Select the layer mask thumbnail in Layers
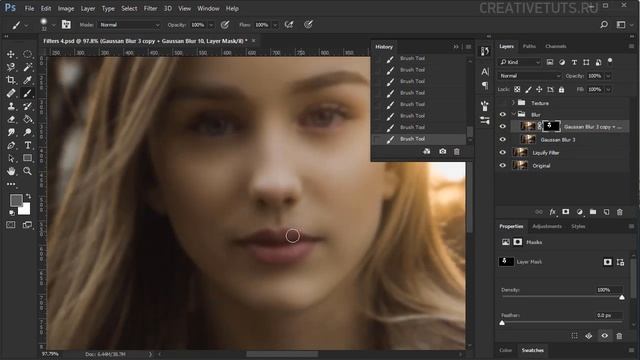 pyautogui.click(x=551, y=126)
